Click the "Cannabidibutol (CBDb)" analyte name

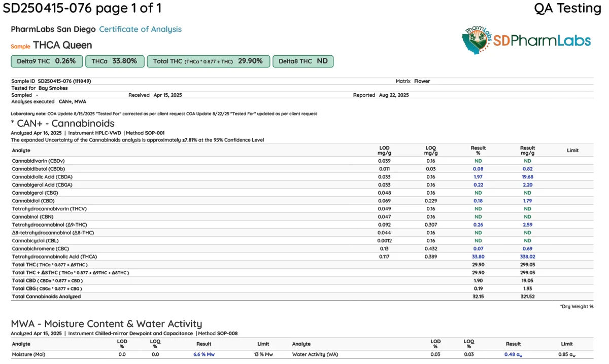(39, 169)
